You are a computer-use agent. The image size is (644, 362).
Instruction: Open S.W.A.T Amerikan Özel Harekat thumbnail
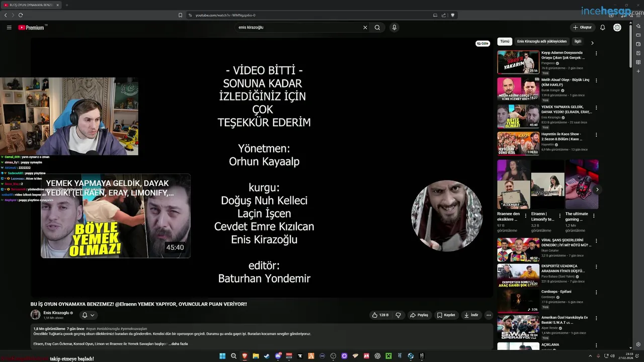pos(518,327)
